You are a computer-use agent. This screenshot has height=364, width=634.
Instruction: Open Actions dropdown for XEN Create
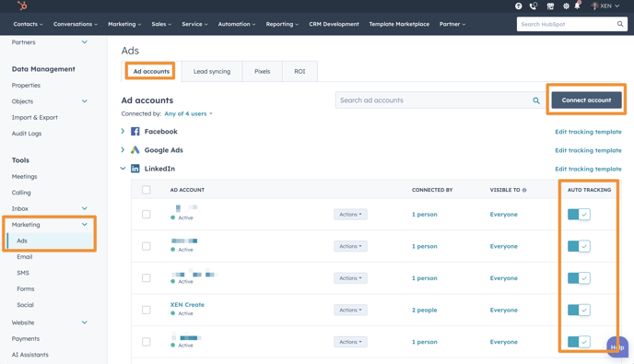click(x=350, y=310)
